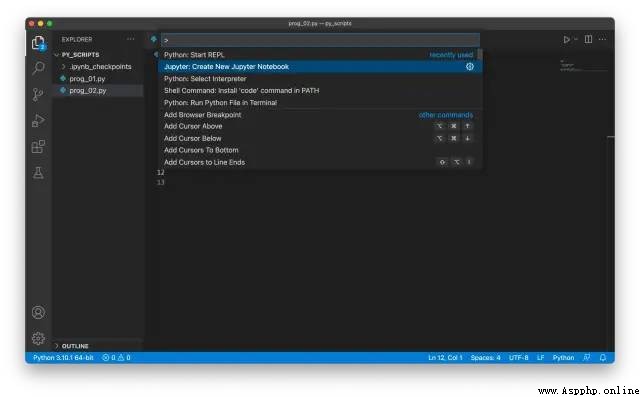Open Explorer views ellipsis menu
The image size is (640, 397).
(x=131, y=39)
